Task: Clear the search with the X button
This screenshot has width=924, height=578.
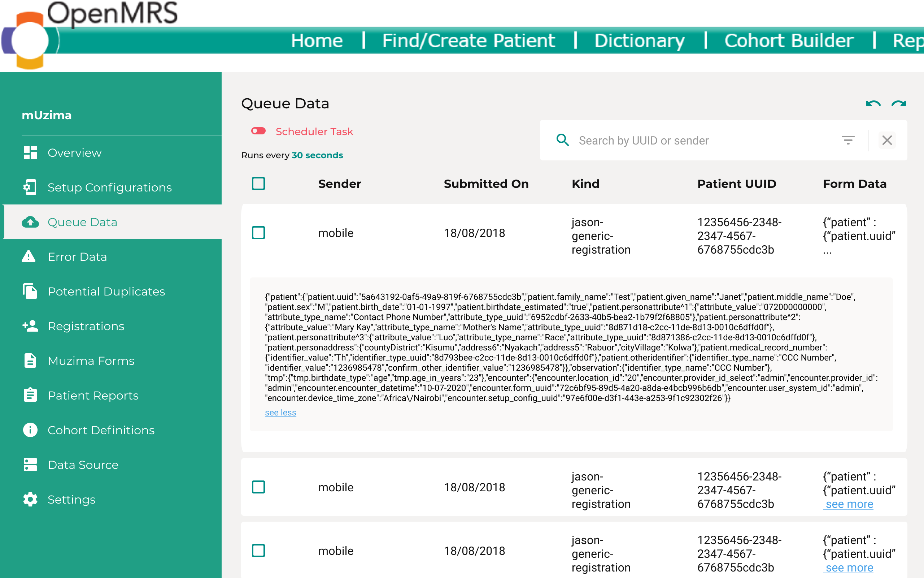Action: [x=887, y=140]
